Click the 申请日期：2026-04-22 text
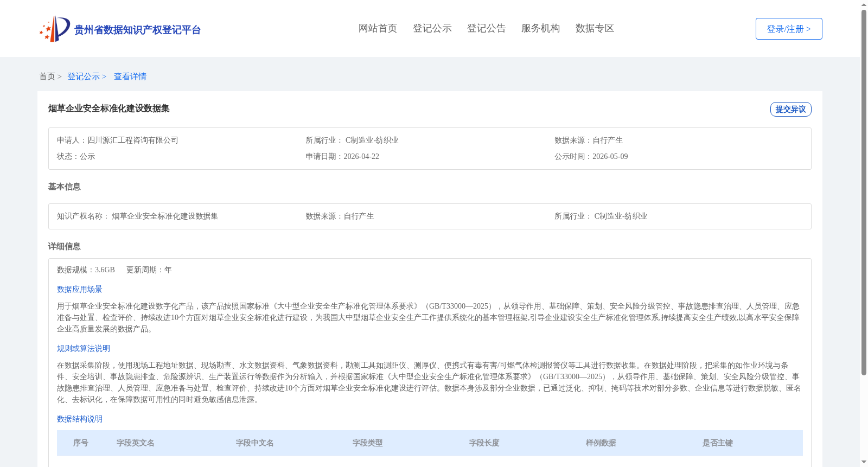 pos(342,156)
